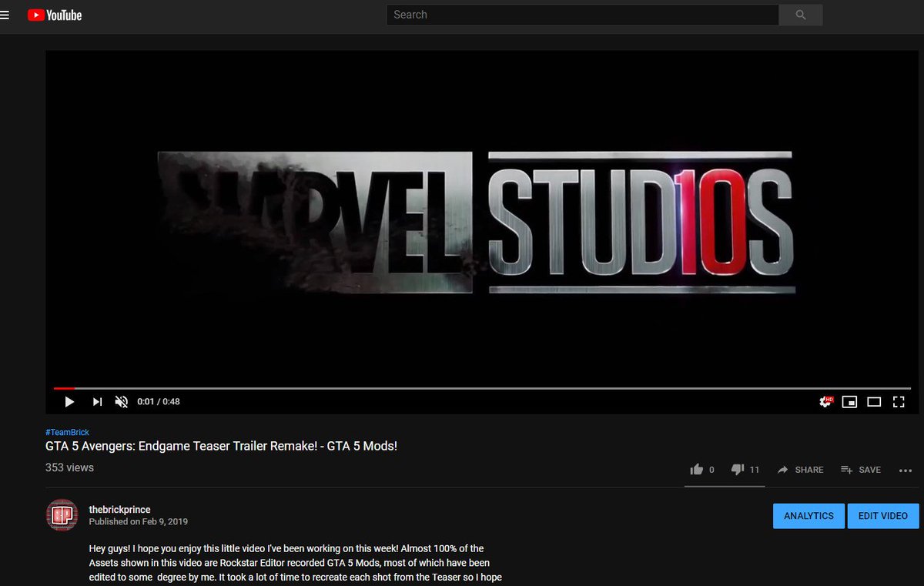Click the 353 views count
This screenshot has height=586, width=924.
pyautogui.click(x=69, y=467)
